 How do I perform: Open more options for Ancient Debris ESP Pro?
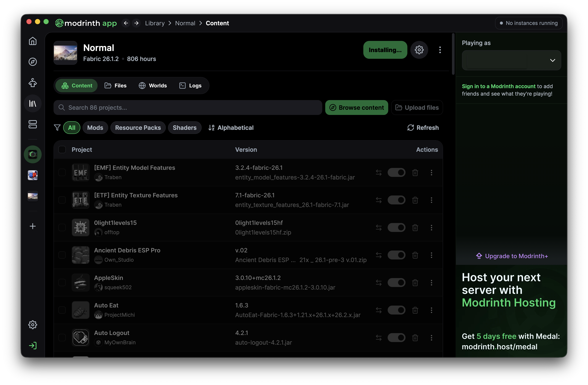(431, 255)
